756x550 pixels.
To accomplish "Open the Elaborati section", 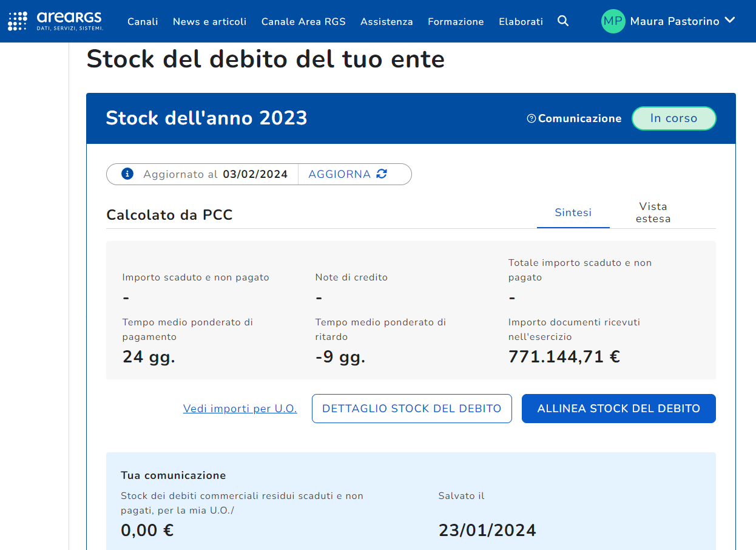I will tap(521, 21).
